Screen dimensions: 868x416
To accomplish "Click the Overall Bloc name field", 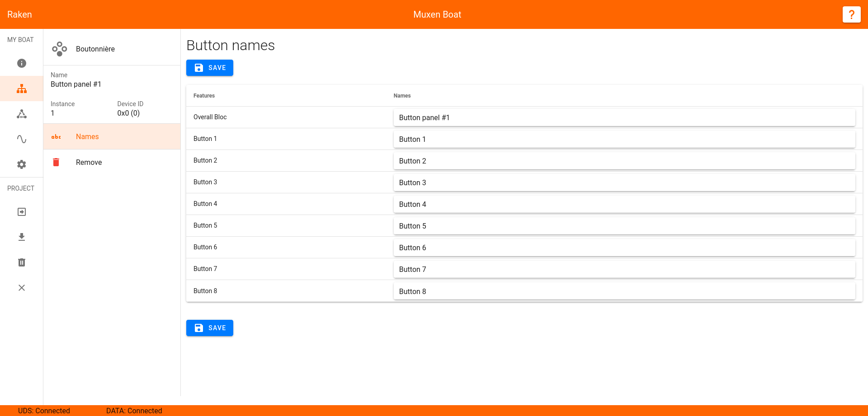I will pyautogui.click(x=624, y=117).
